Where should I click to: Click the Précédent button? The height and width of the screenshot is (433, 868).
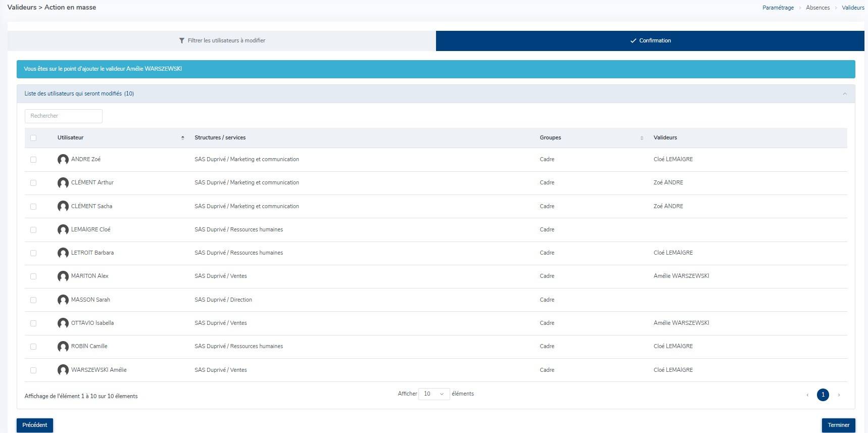(x=35, y=425)
